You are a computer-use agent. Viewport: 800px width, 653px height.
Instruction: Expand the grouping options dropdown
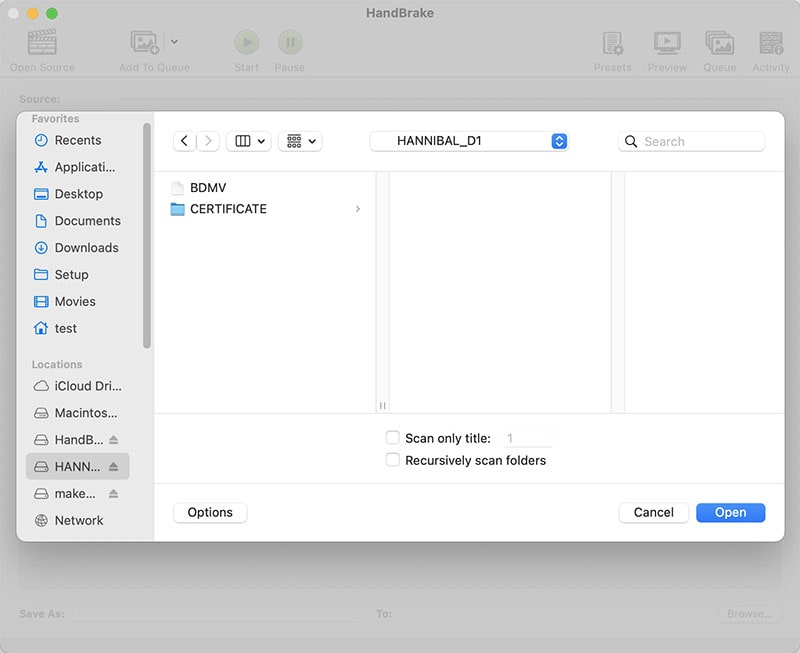tap(300, 141)
